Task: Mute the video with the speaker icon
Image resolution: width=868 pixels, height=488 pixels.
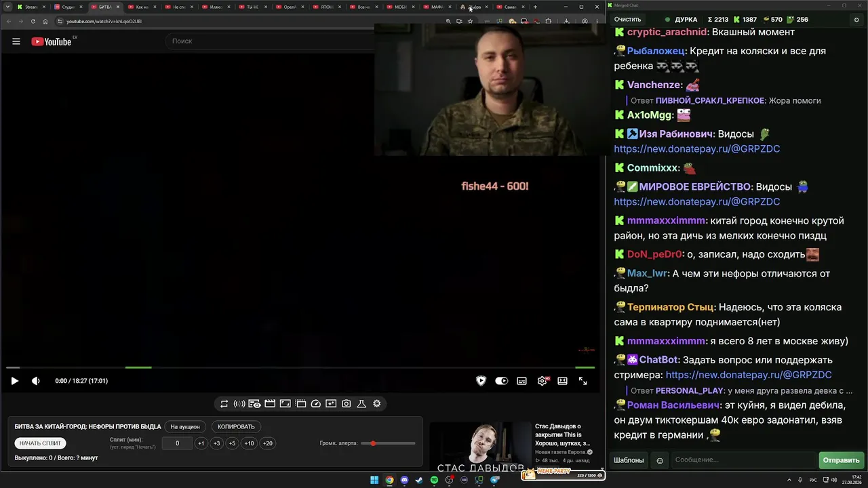Action: pos(36,381)
